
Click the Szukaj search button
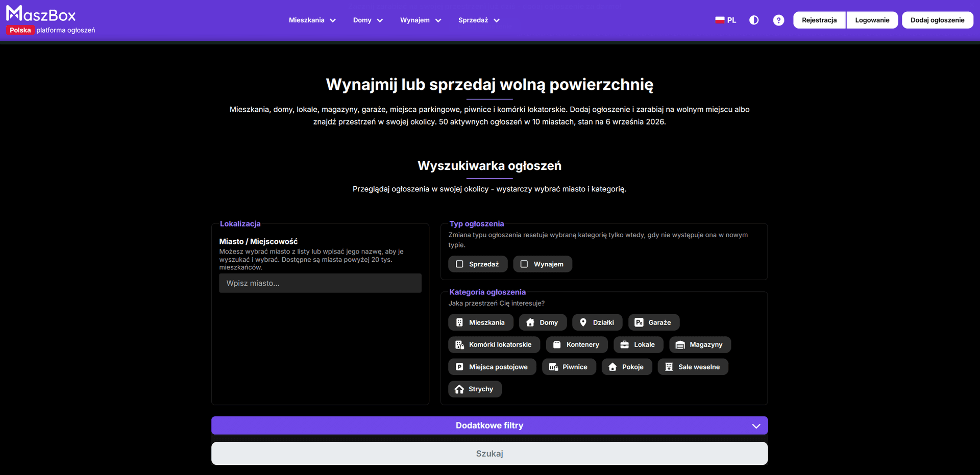coord(489,454)
